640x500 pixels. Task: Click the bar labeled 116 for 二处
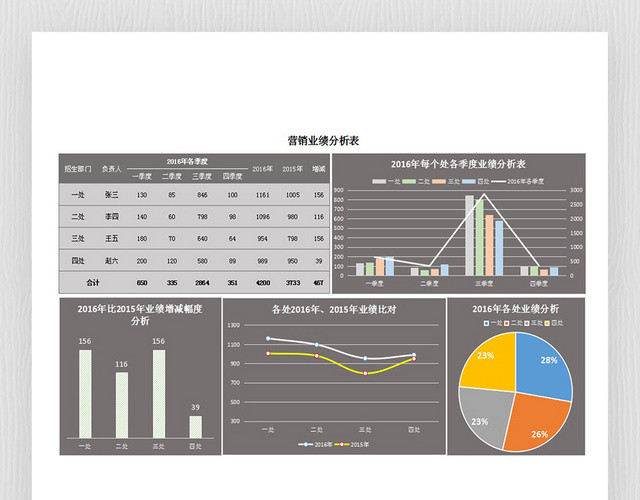pyautogui.click(x=122, y=405)
